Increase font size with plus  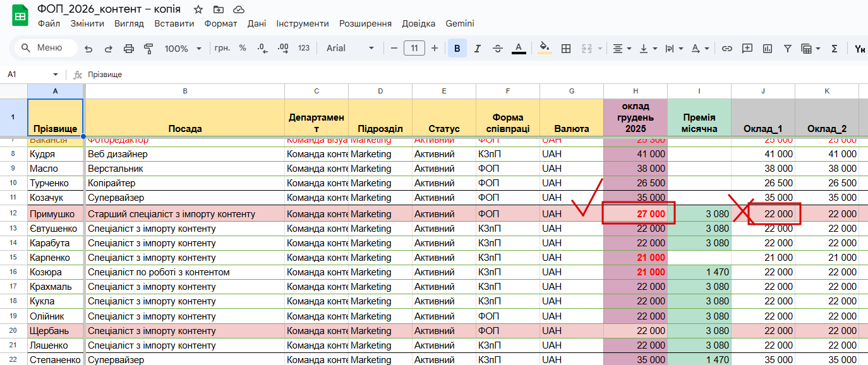435,48
